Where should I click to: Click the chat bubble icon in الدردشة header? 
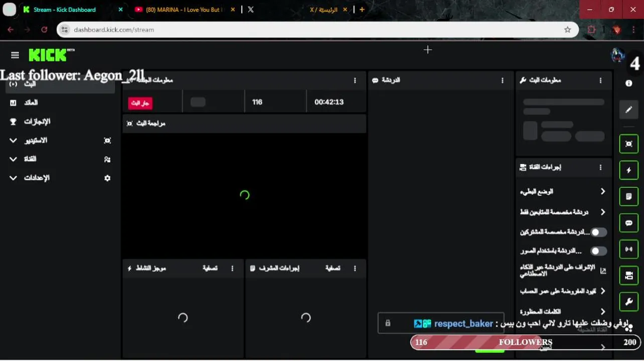375,80
